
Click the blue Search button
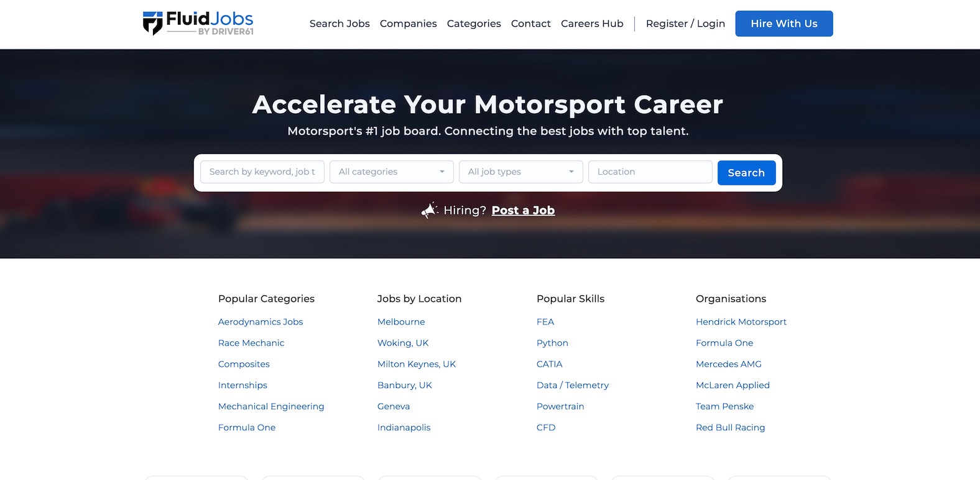pyautogui.click(x=747, y=173)
